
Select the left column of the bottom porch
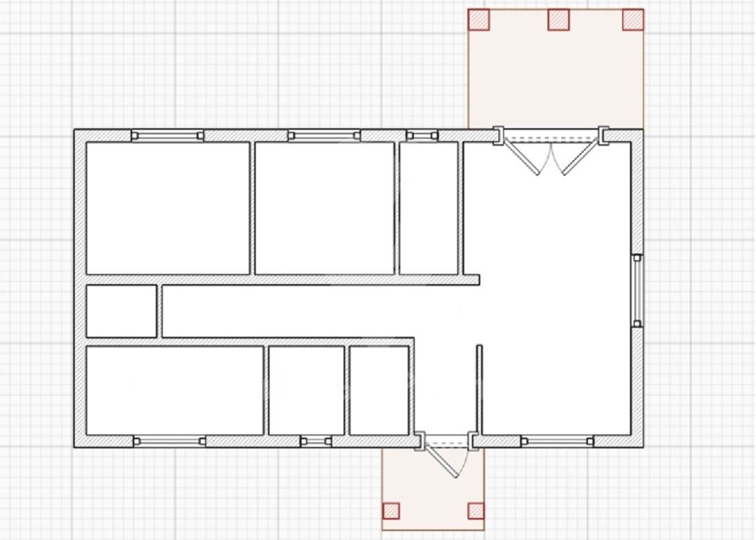coord(391,510)
